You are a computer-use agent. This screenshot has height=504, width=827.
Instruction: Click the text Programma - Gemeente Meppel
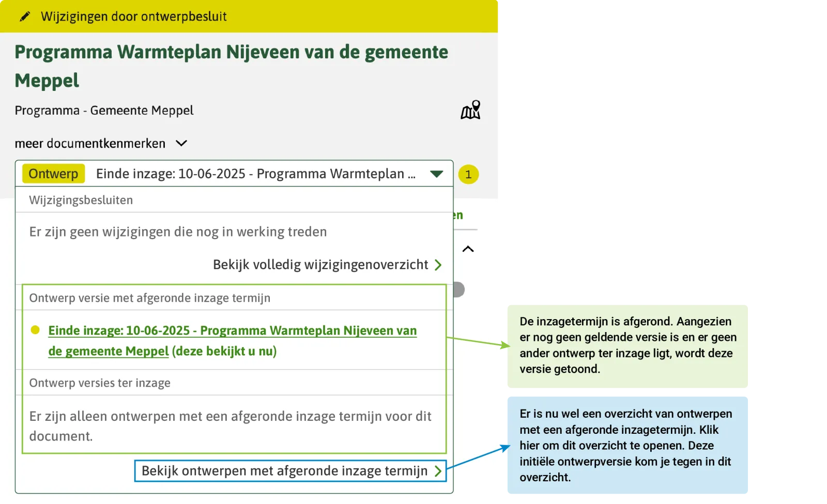(x=103, y=110)
